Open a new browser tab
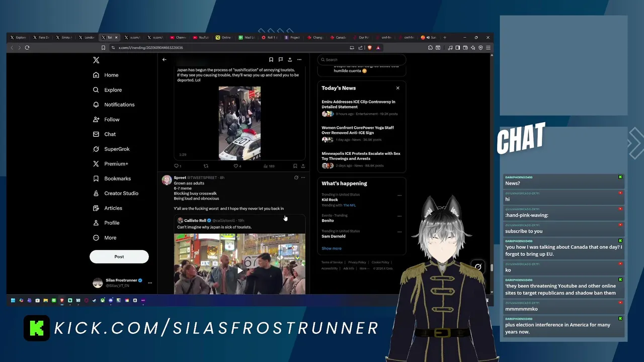The width and height of the screenshot is (644, 362). 444,37
